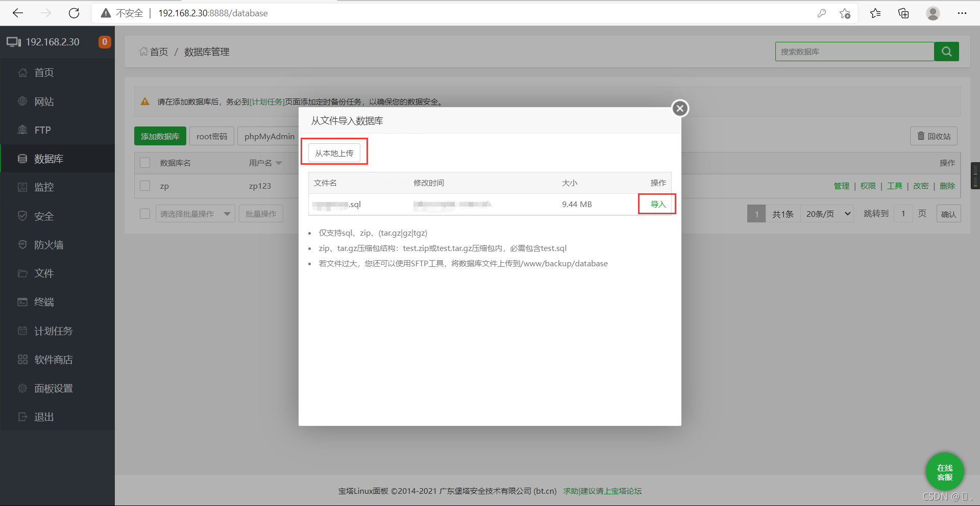Open the saved password key icon
This screenshot has height=506, width=980.
pos(822,13)
